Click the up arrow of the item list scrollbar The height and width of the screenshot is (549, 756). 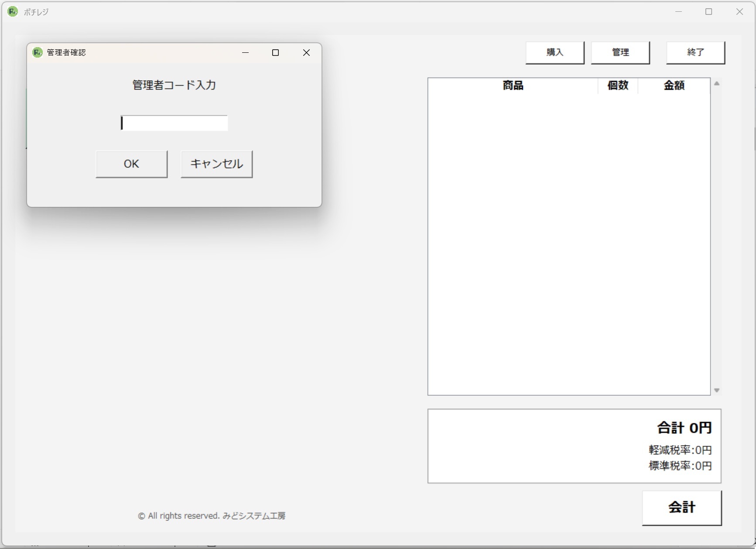point(716,83)
